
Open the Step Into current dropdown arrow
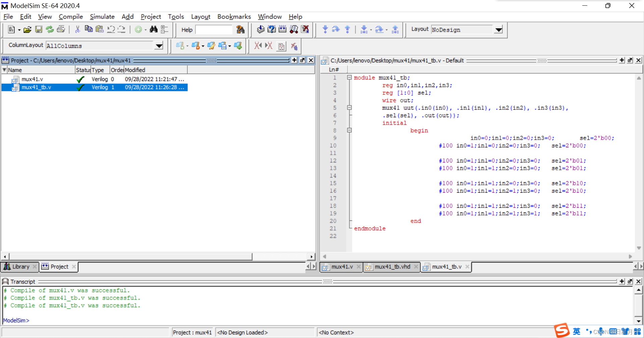pos(371,30)
